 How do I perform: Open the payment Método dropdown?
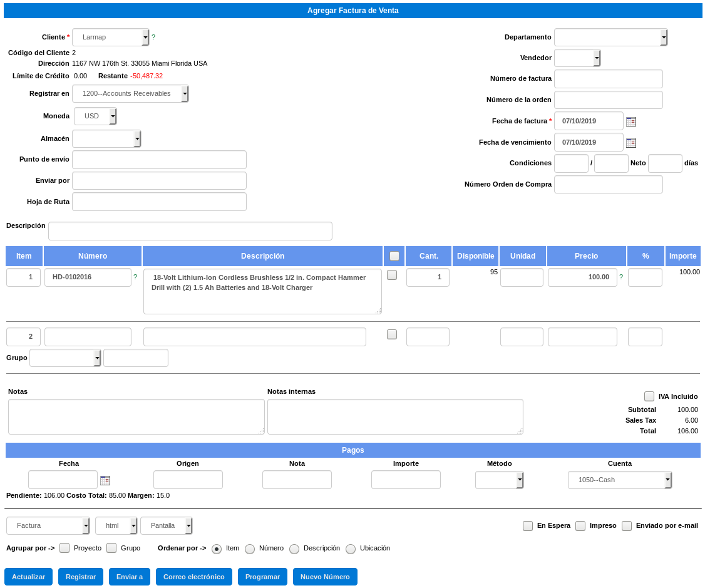pyautogui.click(x=499, y=480)
